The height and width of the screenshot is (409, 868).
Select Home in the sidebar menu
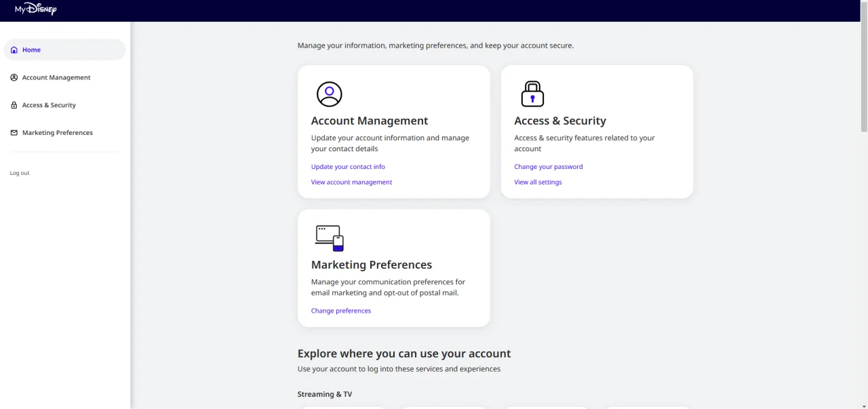coord(64,50)
